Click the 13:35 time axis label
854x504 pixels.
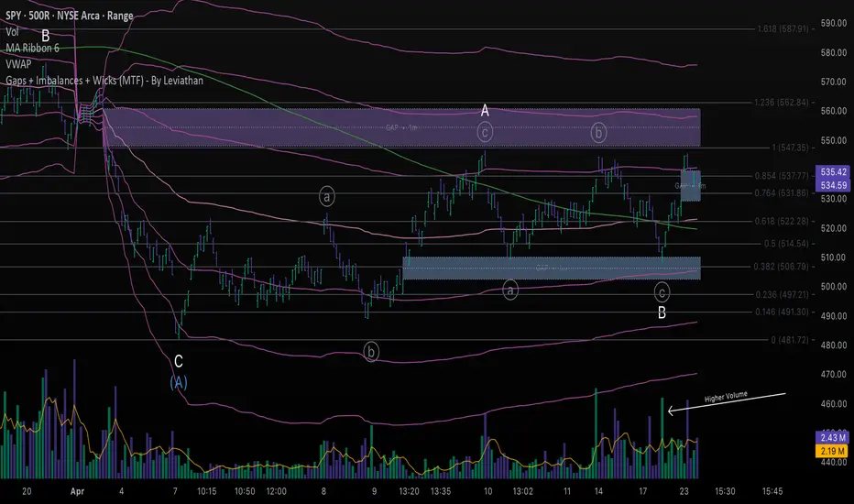click(x=441, y=491)
